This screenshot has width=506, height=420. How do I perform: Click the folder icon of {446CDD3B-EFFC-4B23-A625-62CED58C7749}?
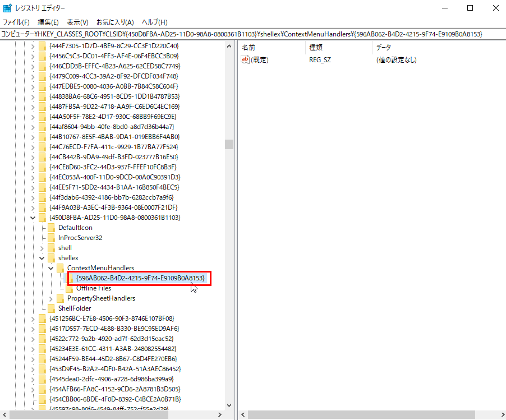pyautogui.click(x=42, y=66)
